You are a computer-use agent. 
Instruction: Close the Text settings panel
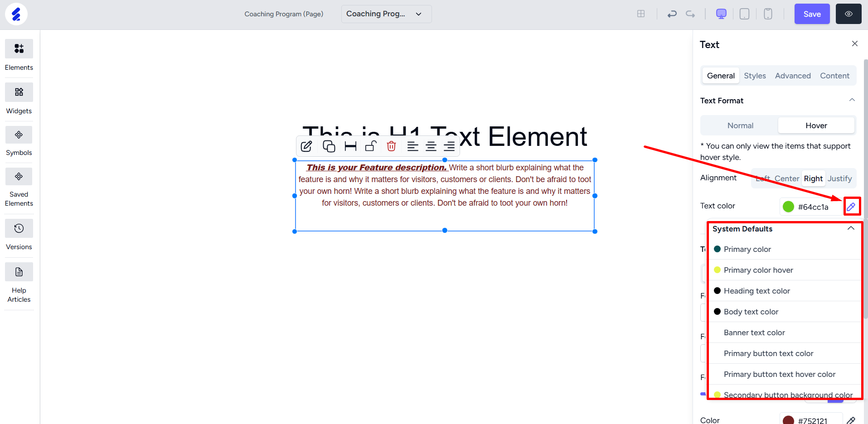click(854, 44)
